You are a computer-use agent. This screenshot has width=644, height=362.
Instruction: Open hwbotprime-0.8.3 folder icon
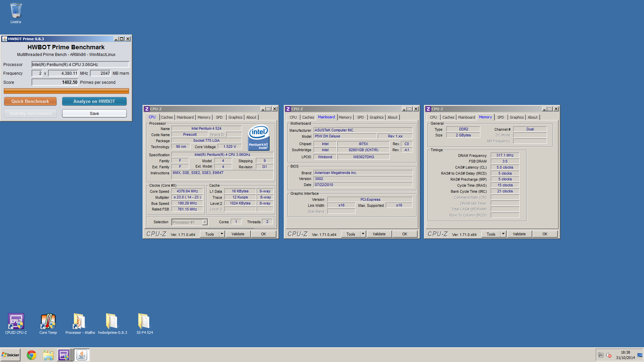pyautogui.click(x=112, y=324)
